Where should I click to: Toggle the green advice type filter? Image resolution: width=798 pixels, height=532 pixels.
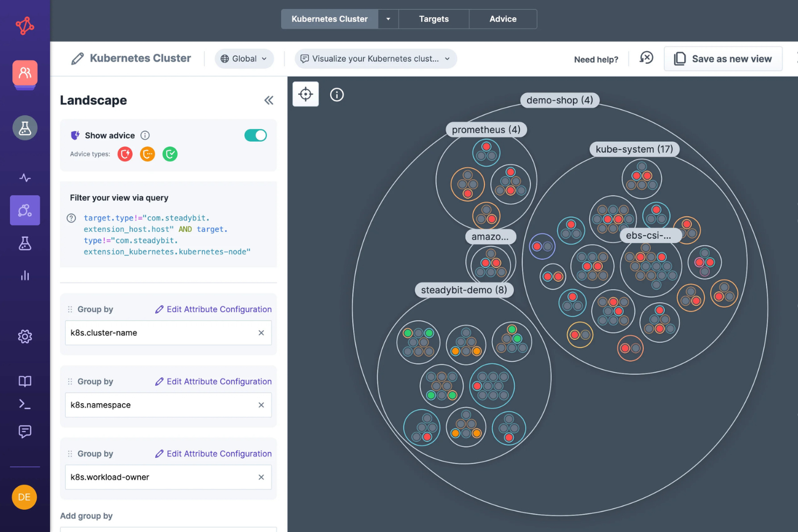click(170, 154)
